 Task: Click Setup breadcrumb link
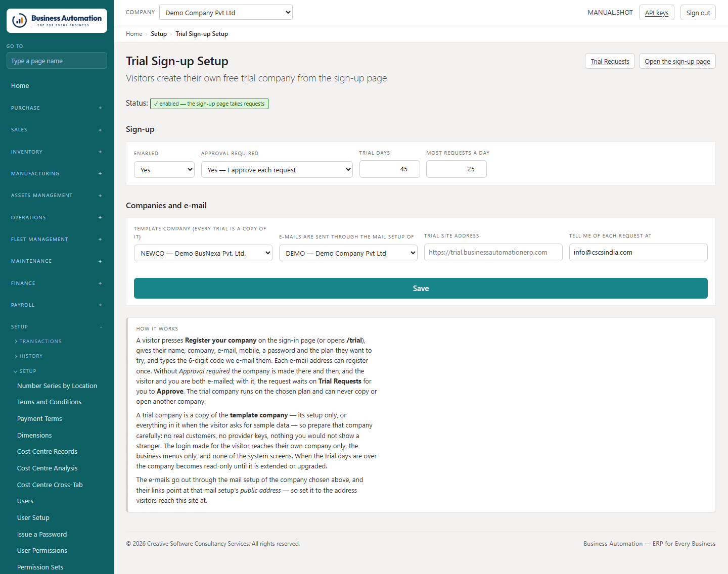[x=159, y=34]
